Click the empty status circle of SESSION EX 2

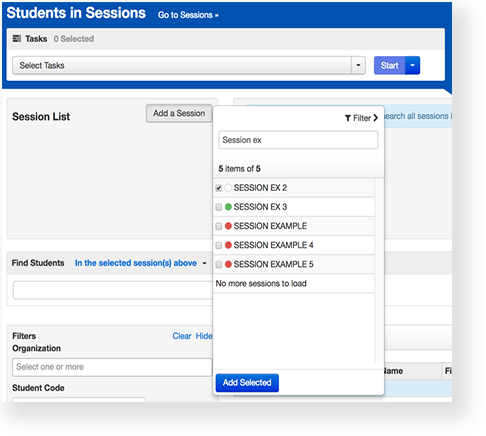click(x=228, y=188)
